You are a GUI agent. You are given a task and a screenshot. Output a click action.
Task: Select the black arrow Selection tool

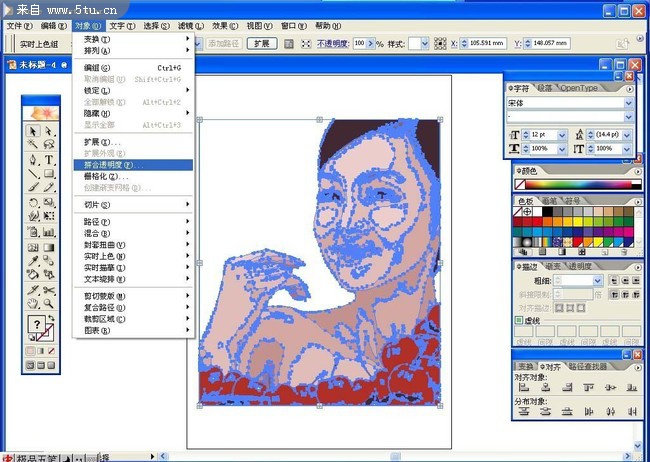click(33, 131)
